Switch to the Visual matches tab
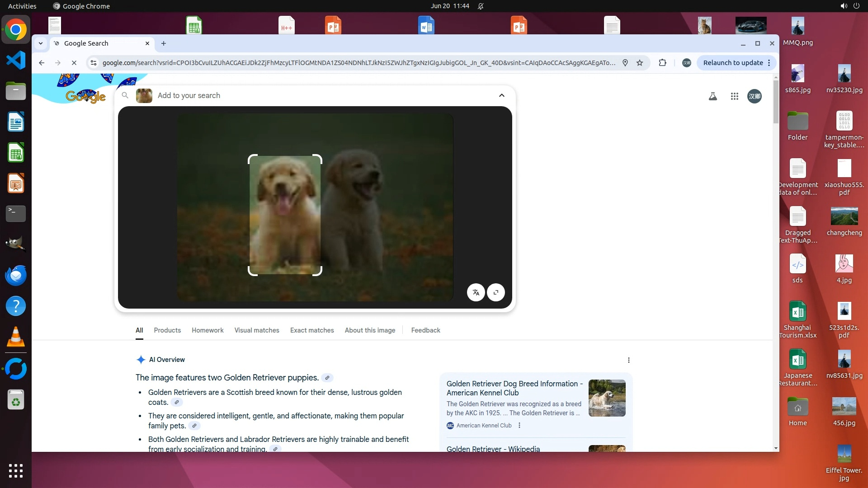 tap(256, 330)
